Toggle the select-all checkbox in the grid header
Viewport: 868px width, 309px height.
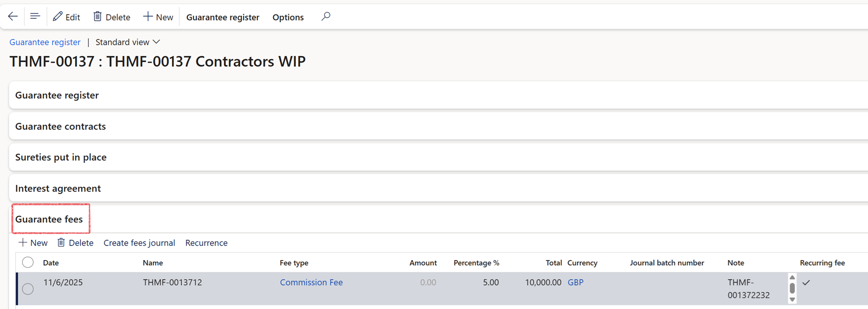click(x=28, y=262)
